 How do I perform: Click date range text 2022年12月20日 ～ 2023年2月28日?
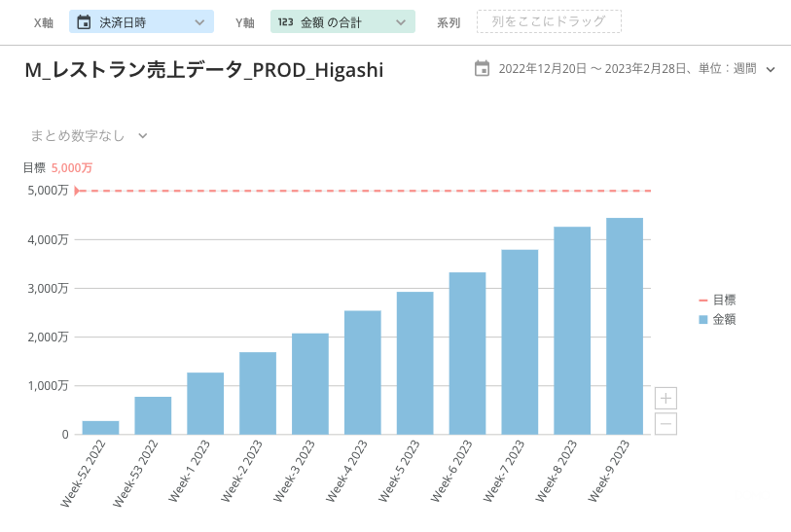[593, 69]
